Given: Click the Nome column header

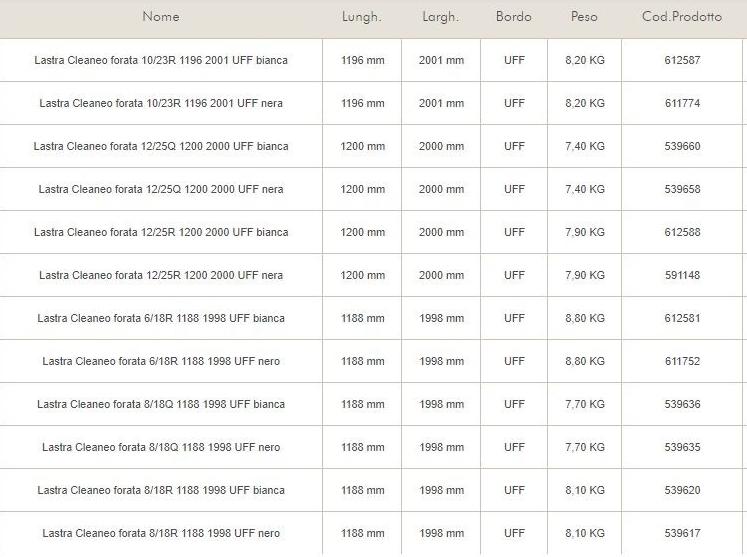Looking at the screenshot, I should [x=161, y=17].
